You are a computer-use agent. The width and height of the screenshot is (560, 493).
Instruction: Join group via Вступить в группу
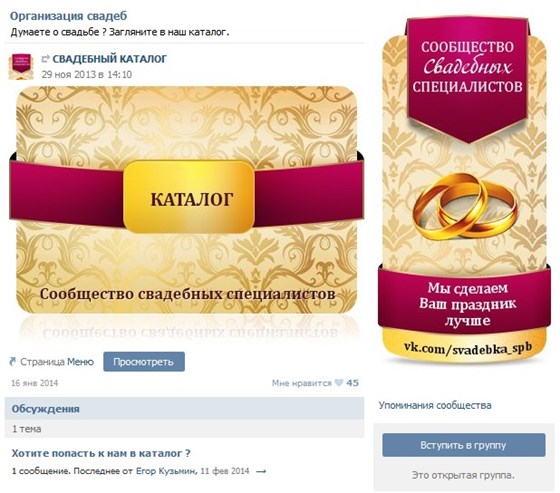pos(464,445)
